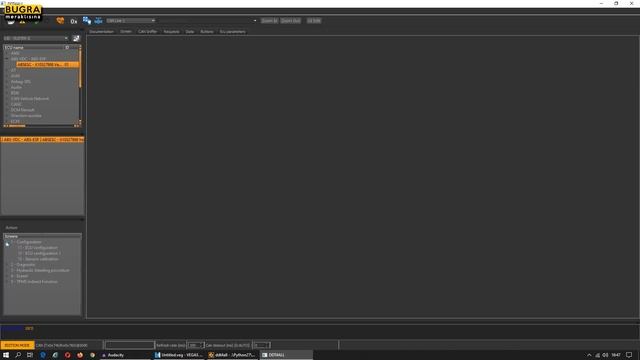Screen dimensions: 640x360
Task: Collapse the ABS-VDC tree node
Action: (7, 59)
